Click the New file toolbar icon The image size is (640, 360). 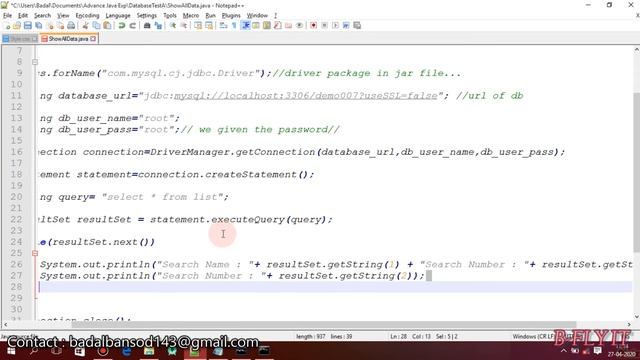[7, 26]
